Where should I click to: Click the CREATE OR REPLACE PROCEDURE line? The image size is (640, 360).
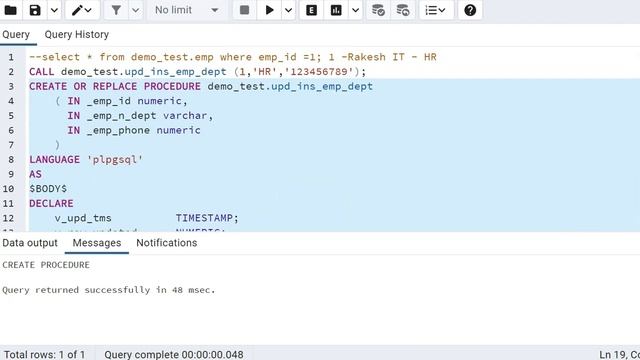pyautogui.click(x=201, y=87)
